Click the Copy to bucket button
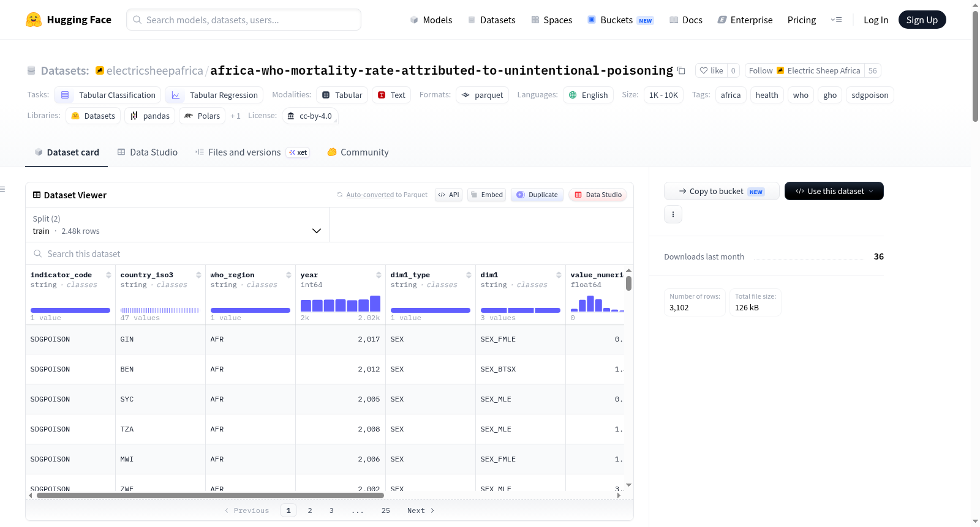Image resolution: width=980 pixels, height=527 pixels. 722,191
